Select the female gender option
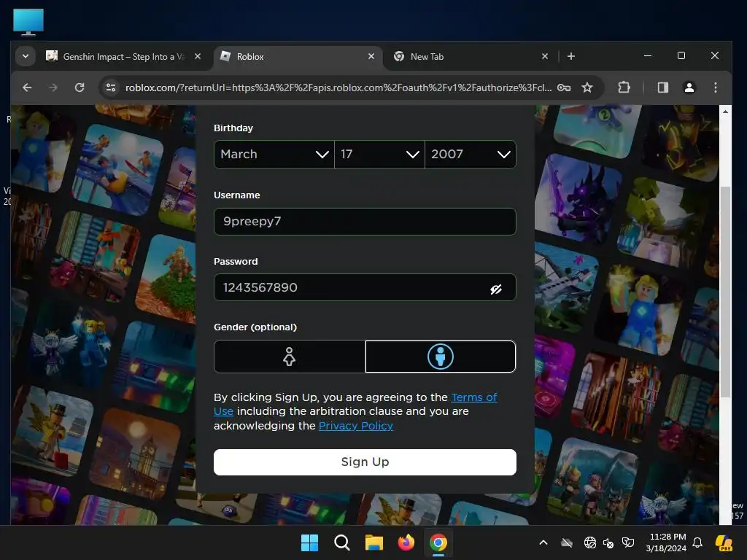 [289, 356]
